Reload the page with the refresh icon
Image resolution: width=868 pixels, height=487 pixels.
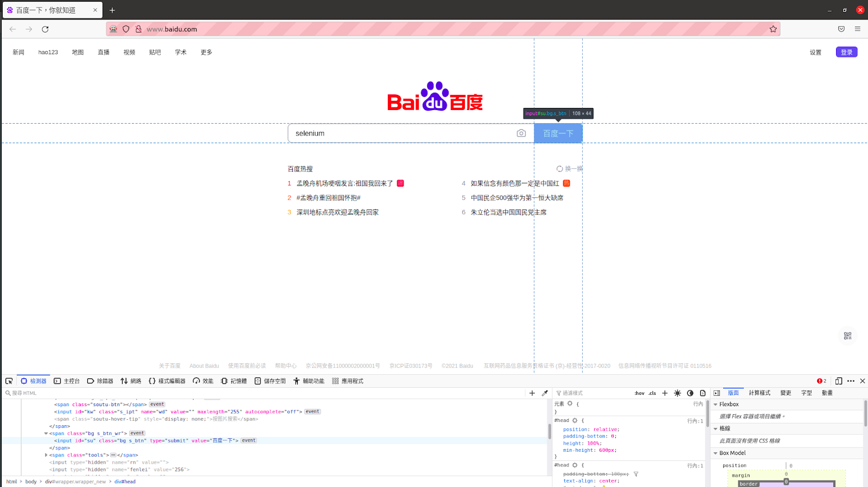(x=45, y=29)
